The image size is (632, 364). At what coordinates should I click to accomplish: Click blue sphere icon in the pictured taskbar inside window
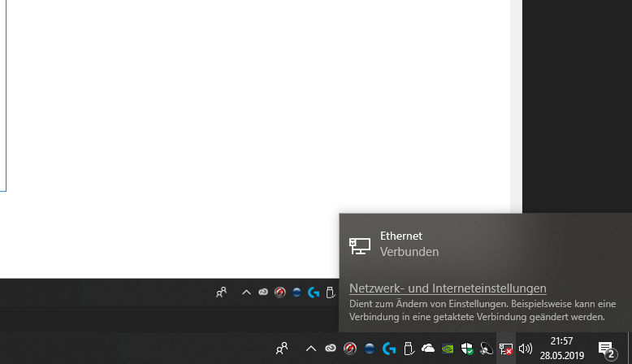(297, 292)
